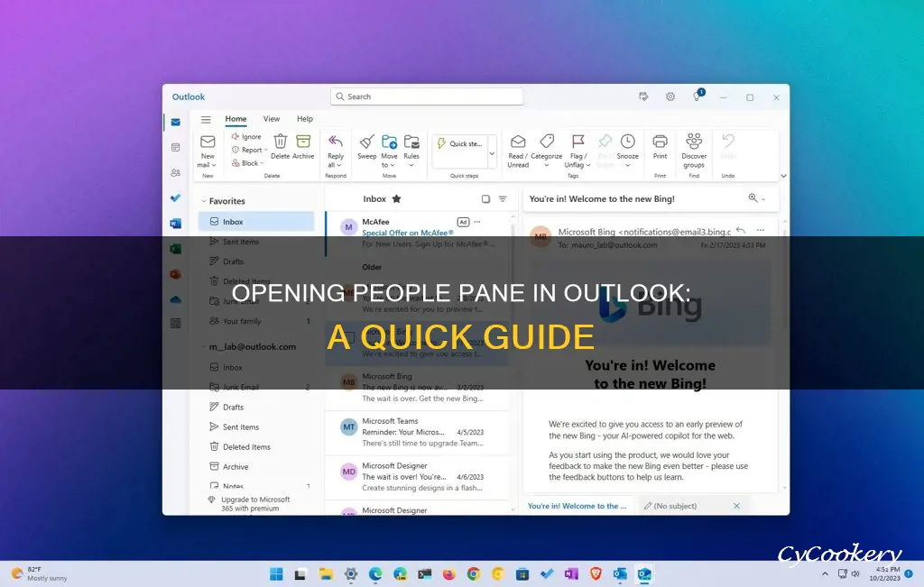Click the Quick ste... quick step button

(459, 143)
